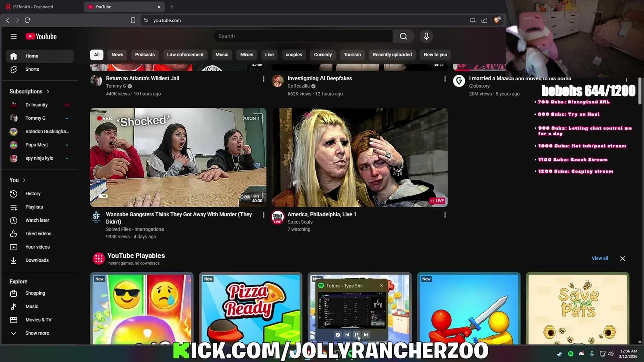The height and width of the screenshot is (362, 644).
Task: Select the Tourism filter chip
Action: pos(352,55)
